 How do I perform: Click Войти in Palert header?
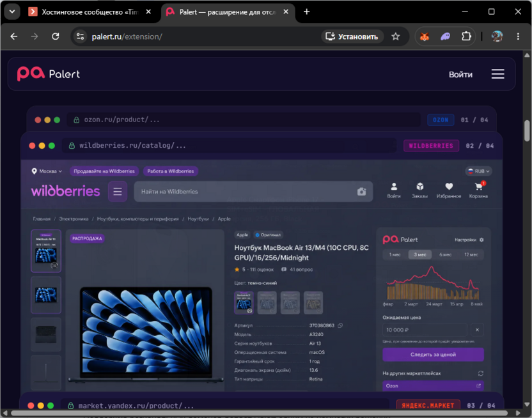(460, 74)
